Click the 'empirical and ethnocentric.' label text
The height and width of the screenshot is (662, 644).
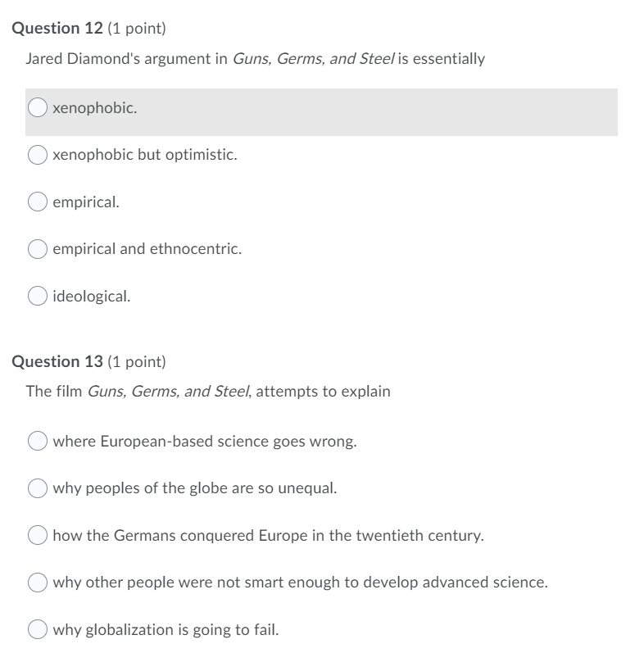[147, 249]
